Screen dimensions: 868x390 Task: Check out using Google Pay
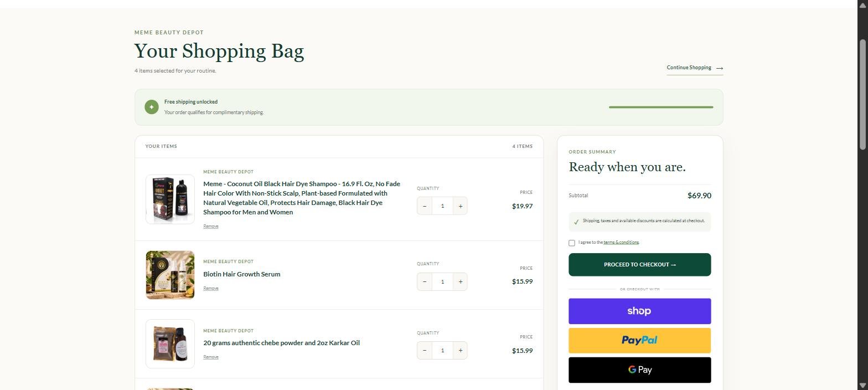click(x=639, y=370)
